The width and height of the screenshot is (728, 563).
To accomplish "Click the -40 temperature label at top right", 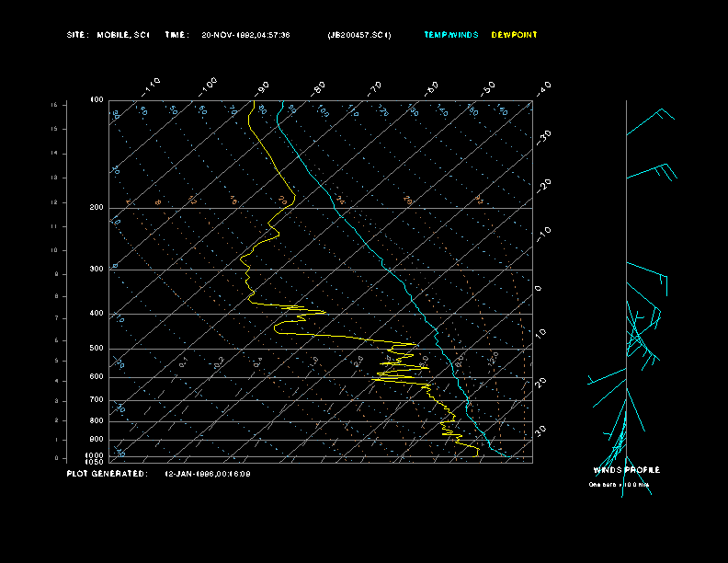I will (543, 87).
